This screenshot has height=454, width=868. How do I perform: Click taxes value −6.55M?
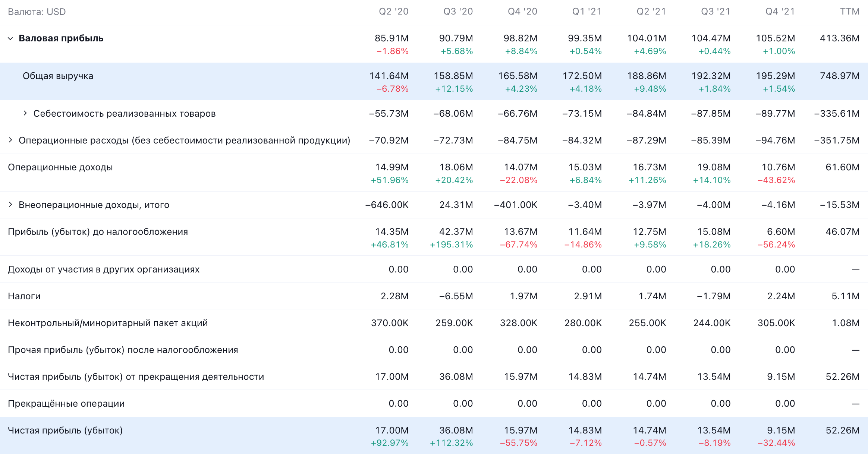click(456, 296)
